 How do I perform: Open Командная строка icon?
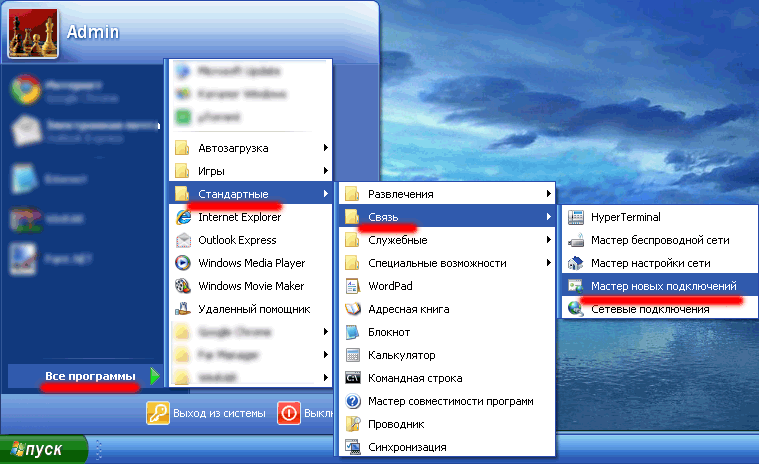point(353,378)
